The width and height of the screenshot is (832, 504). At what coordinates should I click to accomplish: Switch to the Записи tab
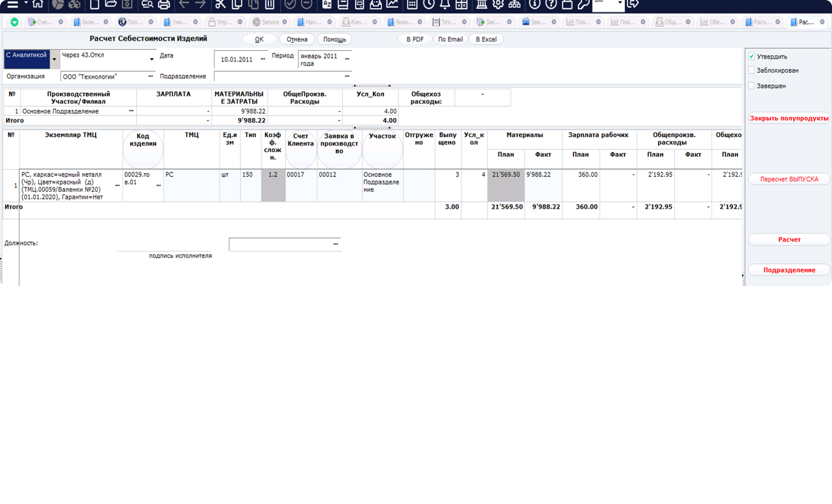tap(269, 22)
